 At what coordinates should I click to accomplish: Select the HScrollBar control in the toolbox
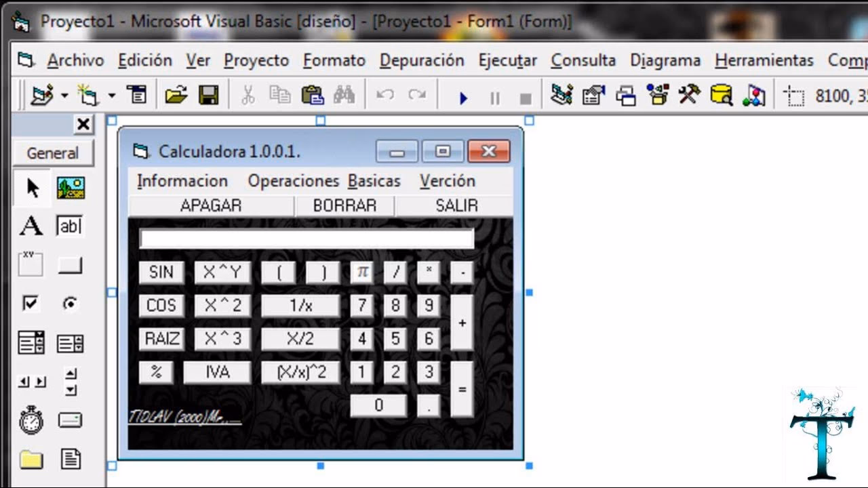tap(32, 382)
